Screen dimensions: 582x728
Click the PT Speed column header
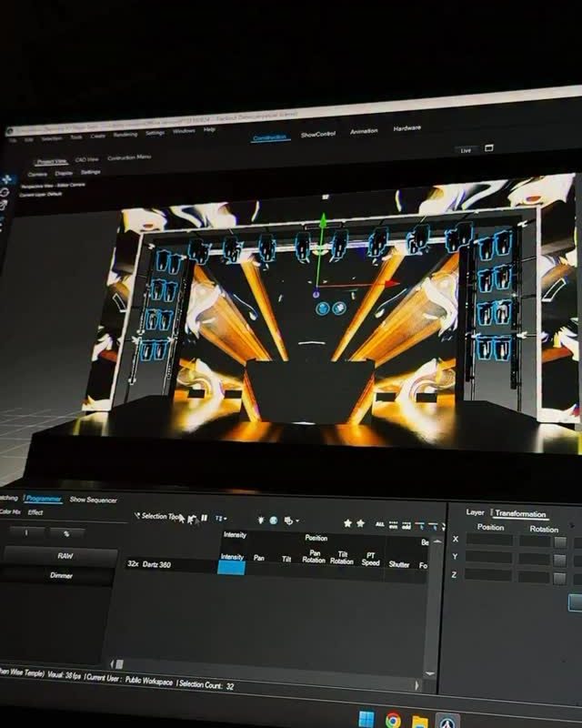(x=370, y=559)
